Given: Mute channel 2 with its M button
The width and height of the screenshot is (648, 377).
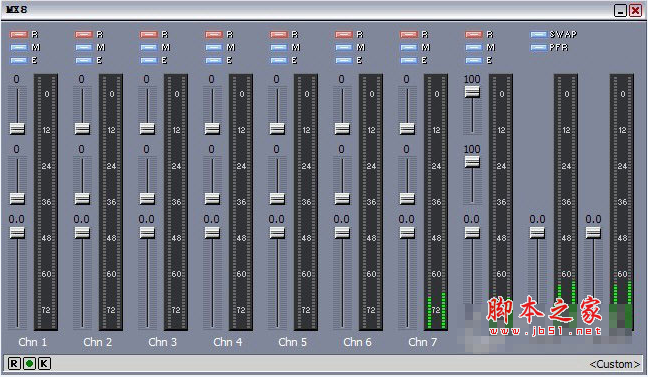Looking at the screenshot, I should click(x=84, y=48).
